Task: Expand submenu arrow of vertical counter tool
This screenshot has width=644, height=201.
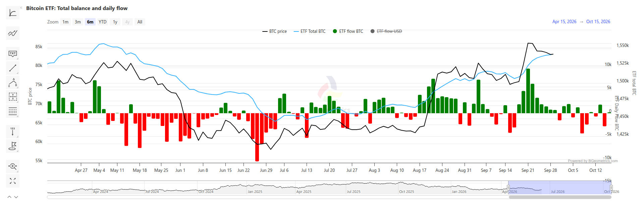Action: point(17,136)
